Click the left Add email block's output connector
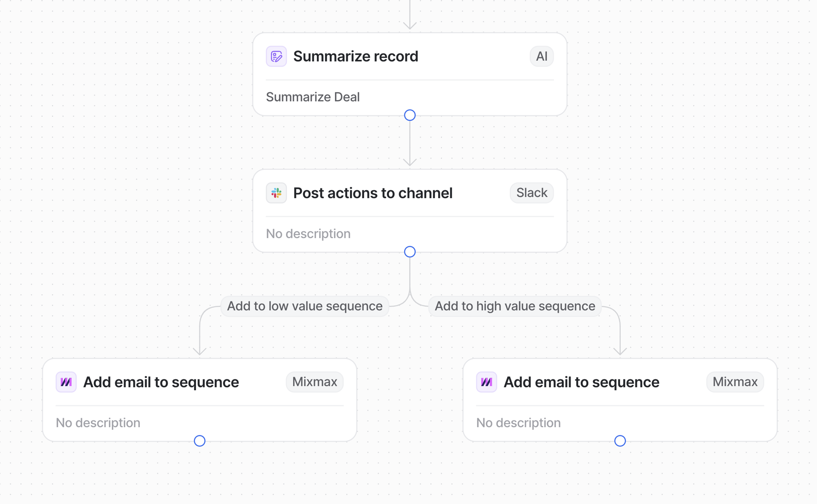Viewport: 817px width, 504px height. [x=199, y=441]
